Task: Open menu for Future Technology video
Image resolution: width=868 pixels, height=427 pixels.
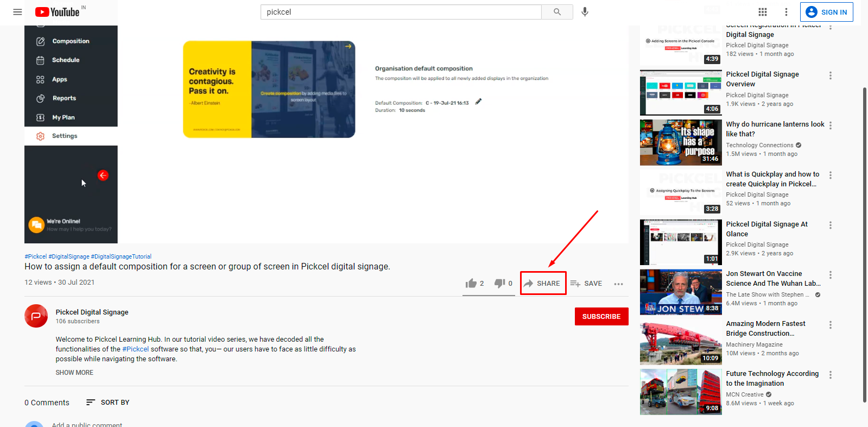Action: pos(831,375)
